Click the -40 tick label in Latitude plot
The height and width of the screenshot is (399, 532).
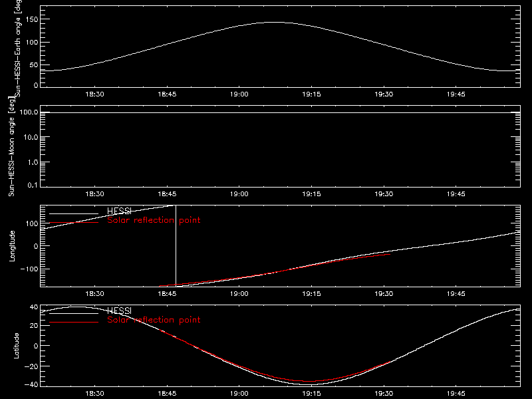pos(31,385)
